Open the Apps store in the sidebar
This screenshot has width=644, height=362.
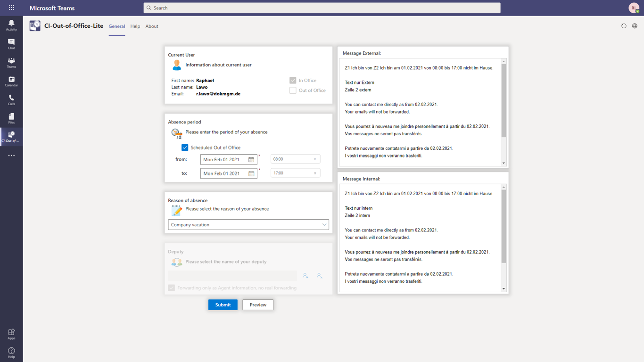[x=11, y=334]
